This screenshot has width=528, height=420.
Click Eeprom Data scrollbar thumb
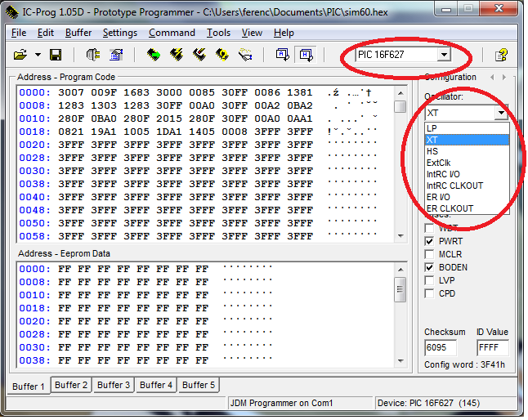click(400, 289)
